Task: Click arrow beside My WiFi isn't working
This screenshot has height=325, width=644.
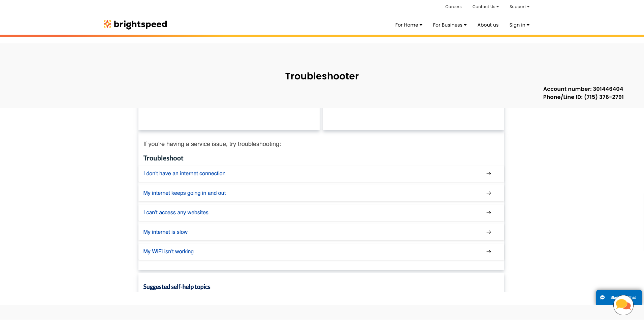Action: tap(489, 252)
